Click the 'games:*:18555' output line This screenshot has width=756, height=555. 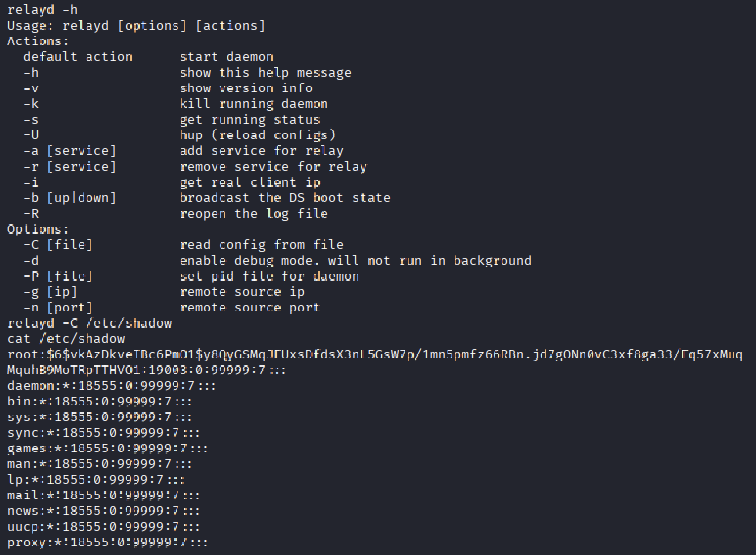click(x=107, y=448)
